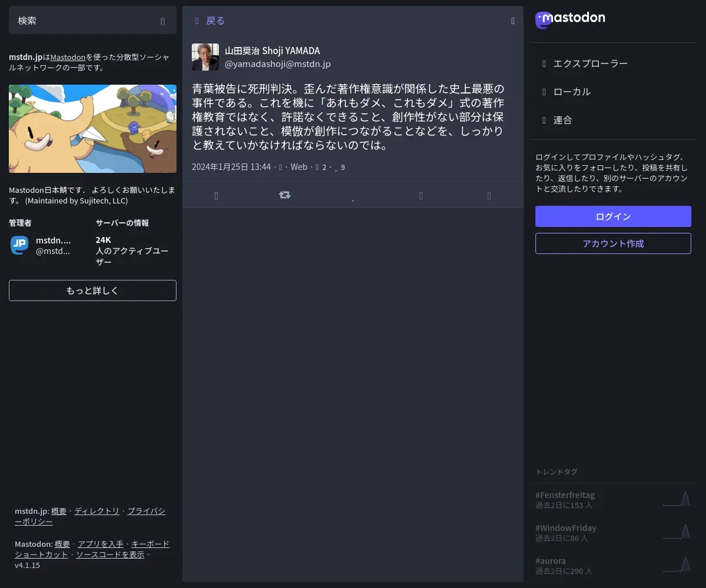Viewport: 706px width, 588px height.
Task: Click the 過去2日に290 人 count
Action: click(564, 571)
